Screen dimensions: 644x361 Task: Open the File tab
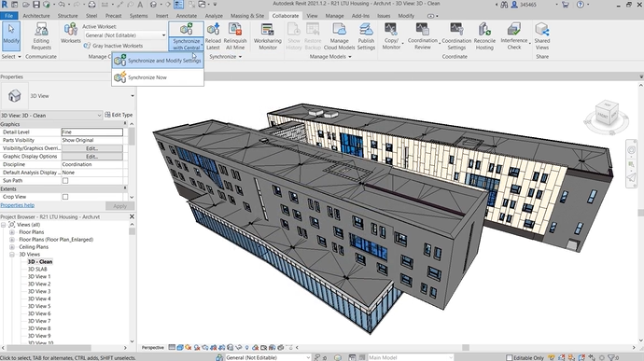point(8,16)
